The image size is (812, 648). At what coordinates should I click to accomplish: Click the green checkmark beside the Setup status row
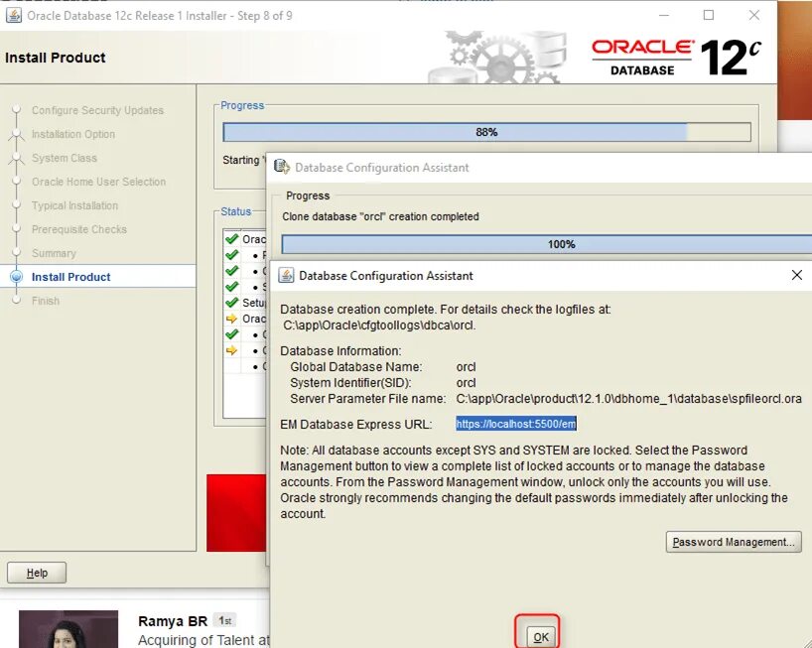coord(231,303)
